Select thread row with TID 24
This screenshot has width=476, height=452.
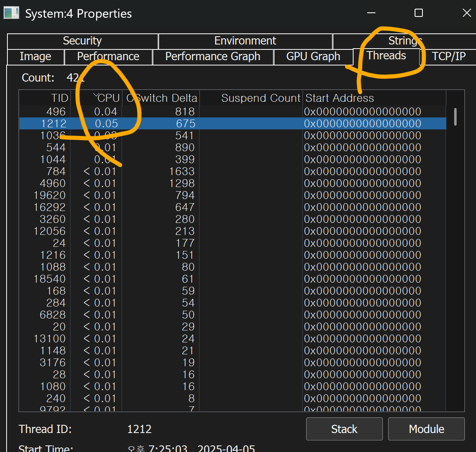232,243
